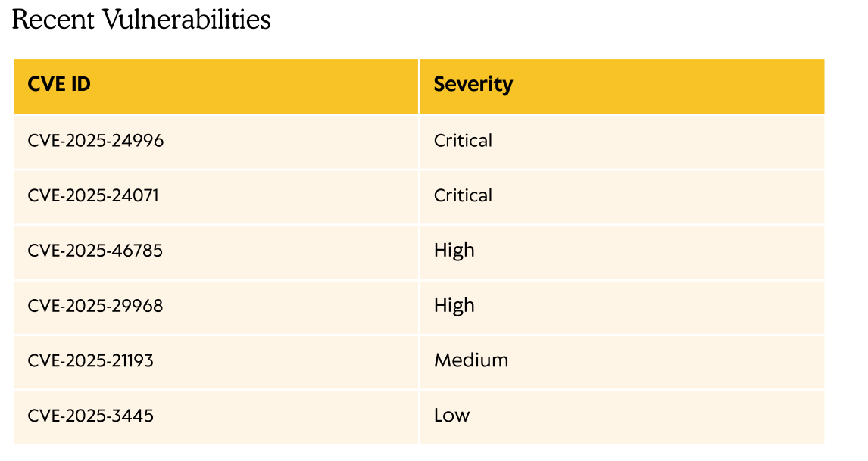This screenshot has height=461, width=868.
Task: Click High severity beside CVE-2025-29968
Action: coord(454,306)
